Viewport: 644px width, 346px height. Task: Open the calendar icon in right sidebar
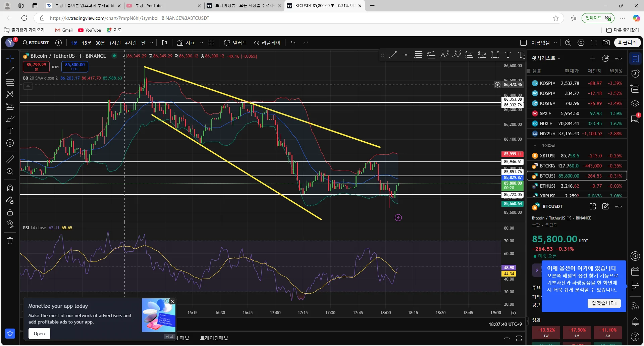click(635, 271)
